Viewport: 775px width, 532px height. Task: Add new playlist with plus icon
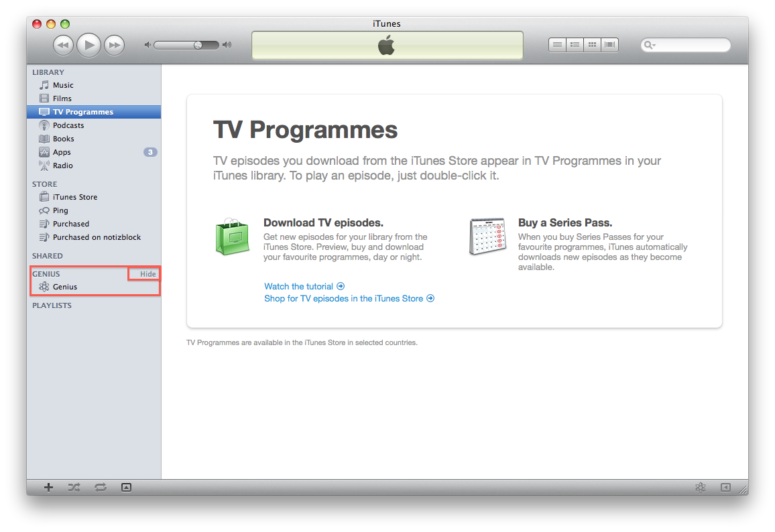[x=48, y=488]
